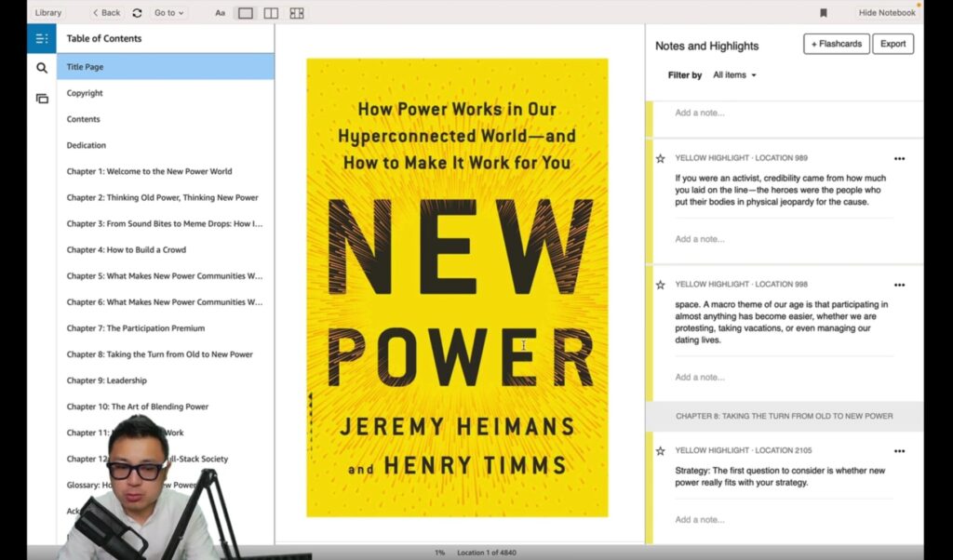Click the Chapter 8 section header in Notebook
The image size is (953, 560).
[x=785, y=416]
